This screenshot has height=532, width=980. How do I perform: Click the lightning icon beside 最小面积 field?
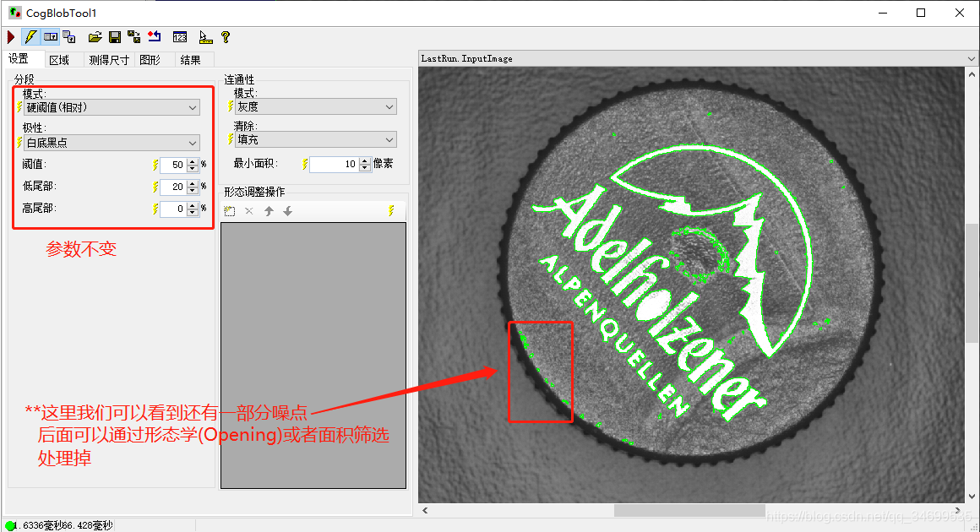click(305, 164)
